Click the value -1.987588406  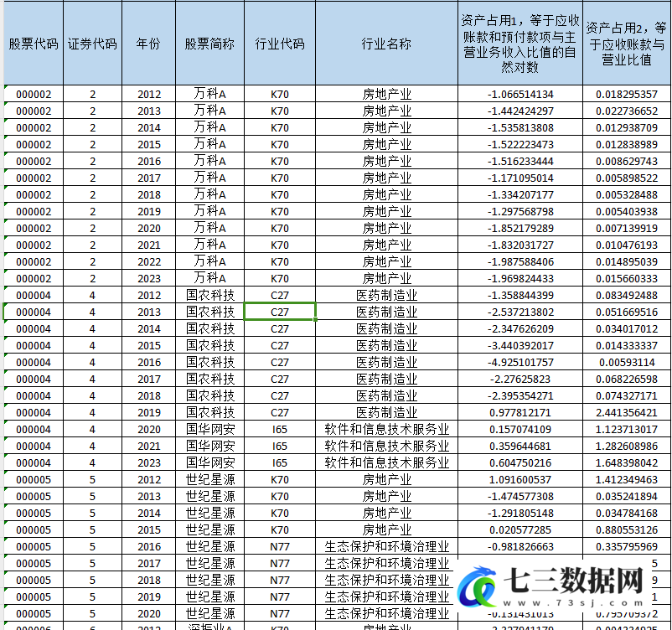(x=520, y=261)
